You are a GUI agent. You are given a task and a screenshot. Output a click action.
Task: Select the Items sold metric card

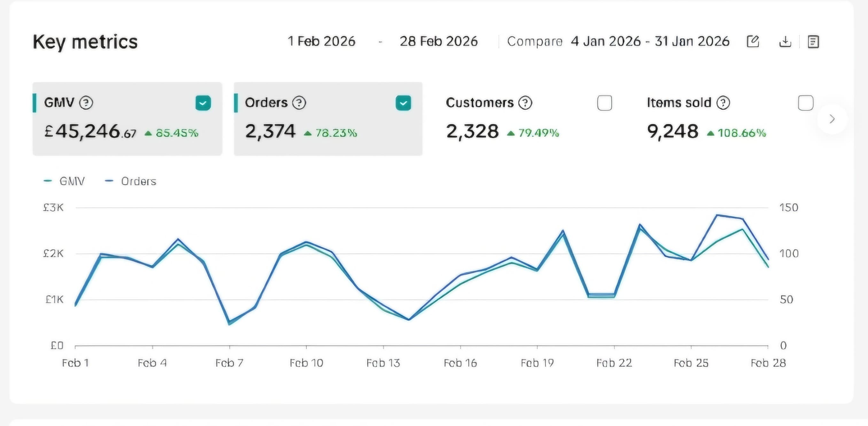click(730, 119)
